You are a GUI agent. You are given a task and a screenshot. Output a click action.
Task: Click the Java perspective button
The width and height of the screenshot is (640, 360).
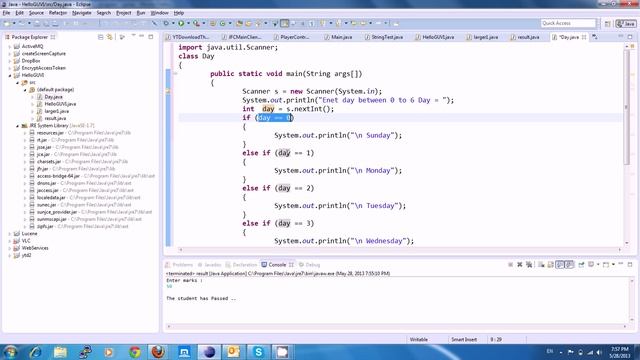[626, 24]
